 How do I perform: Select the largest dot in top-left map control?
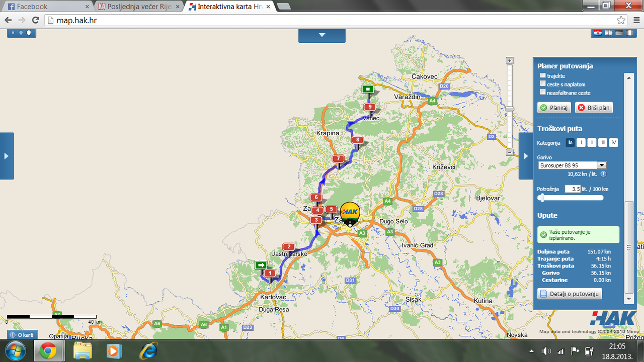click(29, 33)
